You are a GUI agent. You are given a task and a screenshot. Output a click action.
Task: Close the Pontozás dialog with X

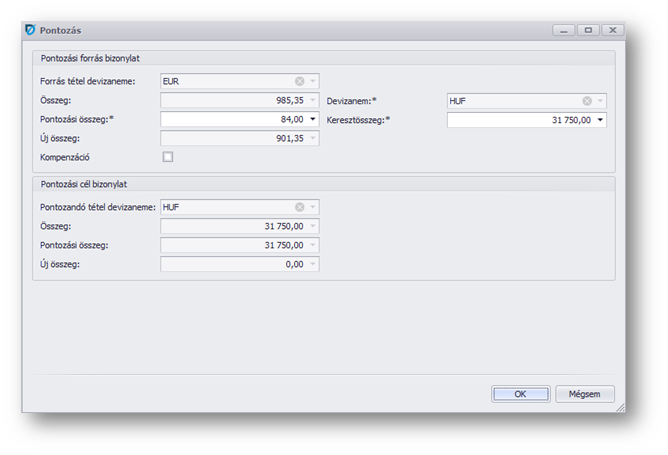click(x=612, y=30)
